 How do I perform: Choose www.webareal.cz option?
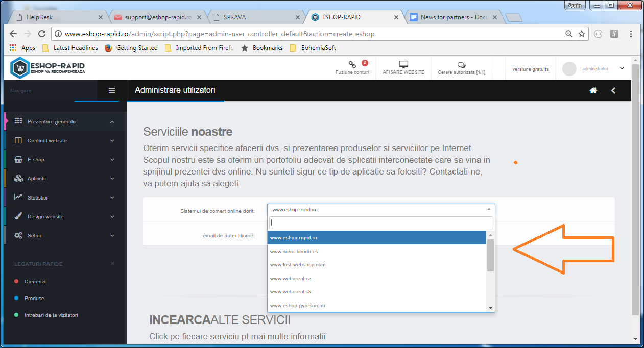[x=377, y=279]
